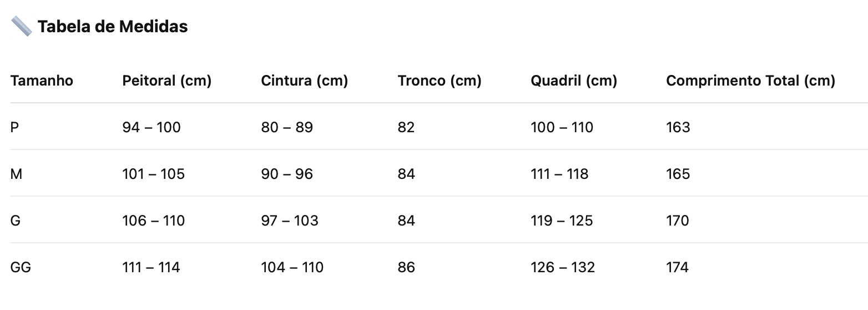Click the Cintura (cm) column header
868x310 pixels.
point(304,81)
